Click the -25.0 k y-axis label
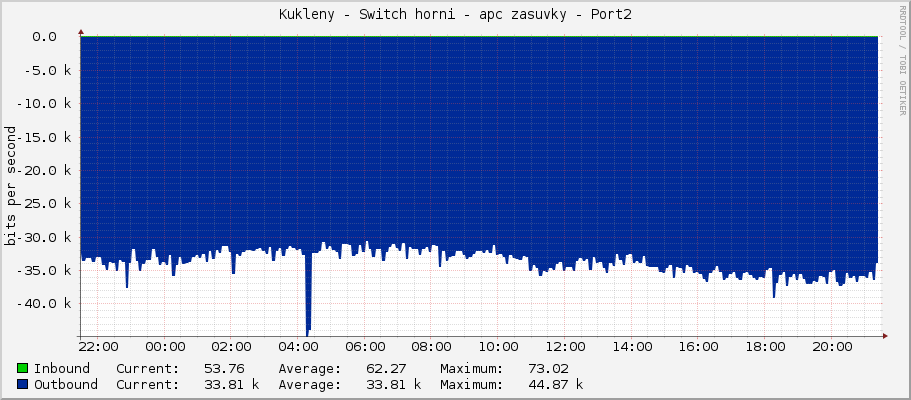This screenshot has height=400, width=911. click(46, 203)
